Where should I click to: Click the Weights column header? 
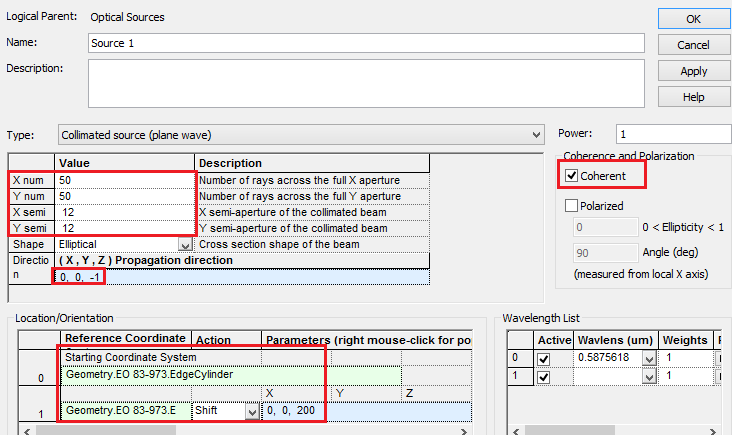coord(685,340)
